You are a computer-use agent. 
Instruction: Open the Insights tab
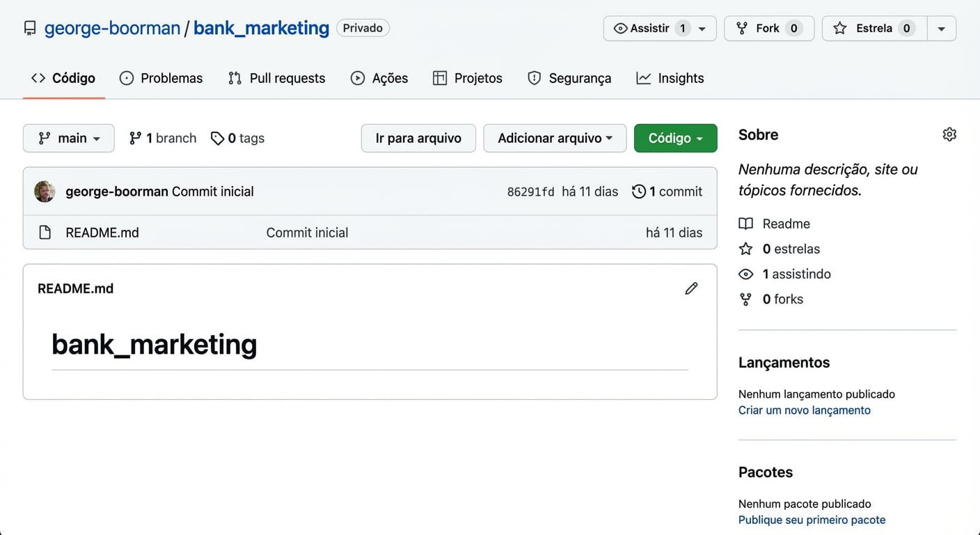click(670, 78)
